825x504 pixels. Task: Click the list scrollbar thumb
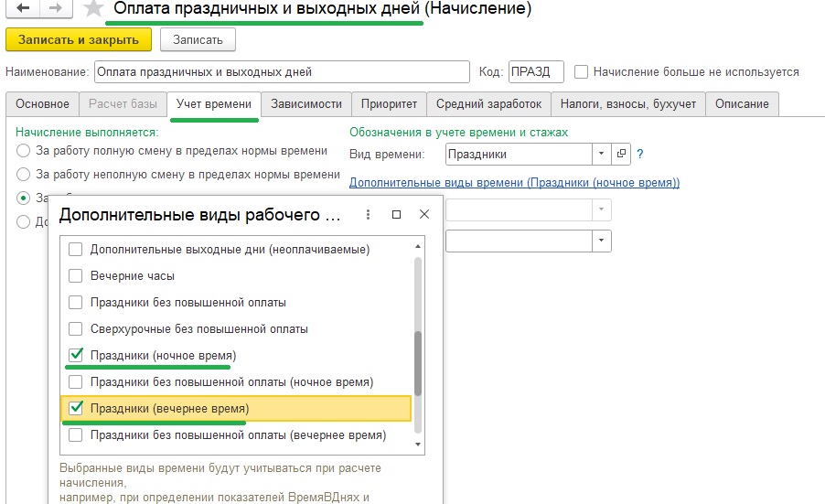point(418,363)
